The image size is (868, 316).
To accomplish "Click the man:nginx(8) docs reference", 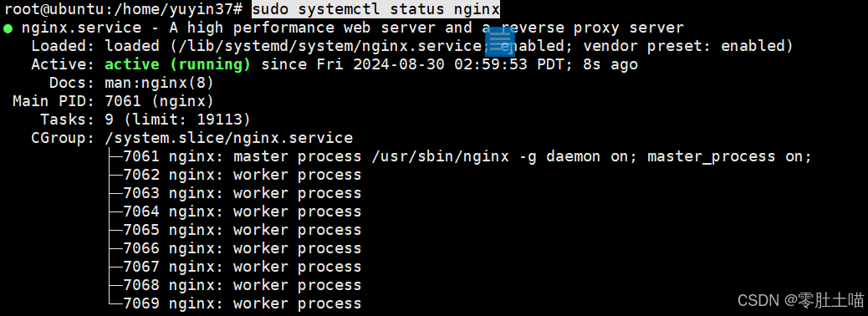I will [x=159, y=83].
